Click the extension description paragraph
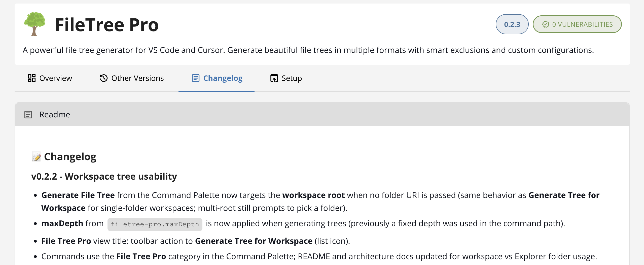The width and height of the screenshot is (644, 265). click(308, 50)
